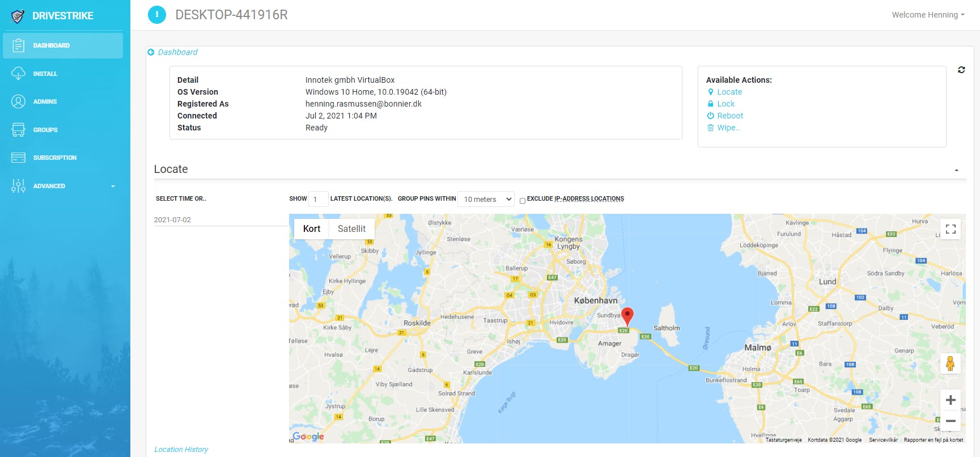Zoom out the map with minus
This screenshot has height=457, width=980.
coord(951,421)
